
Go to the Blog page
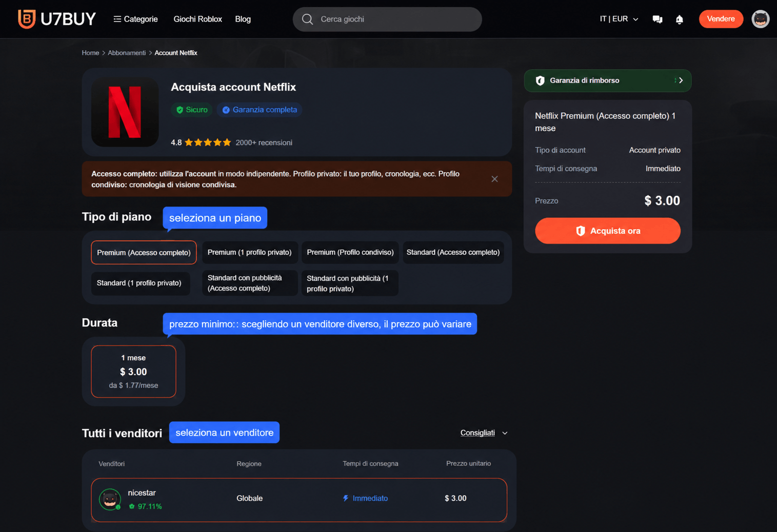[x=243, y=19]
